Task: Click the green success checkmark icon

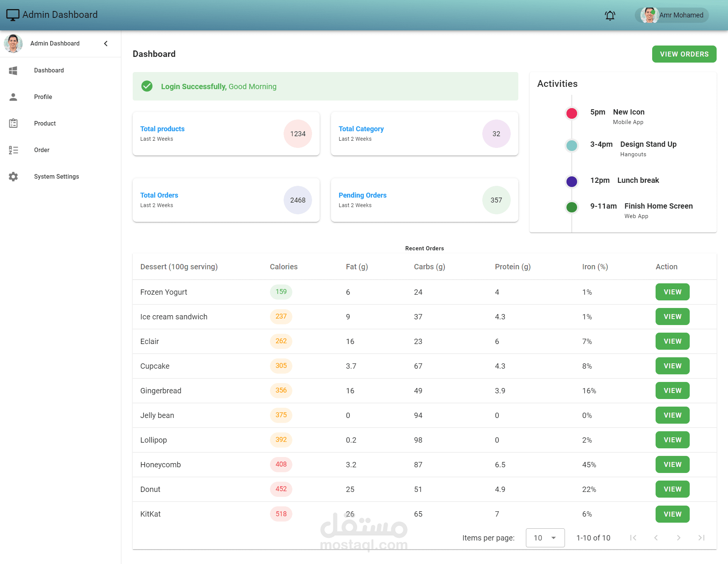Action: click(x=147, y=86)
